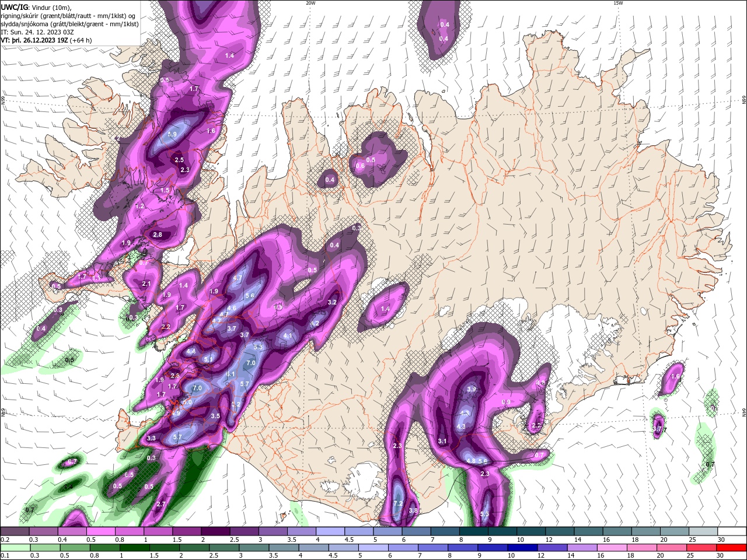
Task: Pick the pale lavender 4–4.5 snow legend swatch
Action: 330,531
